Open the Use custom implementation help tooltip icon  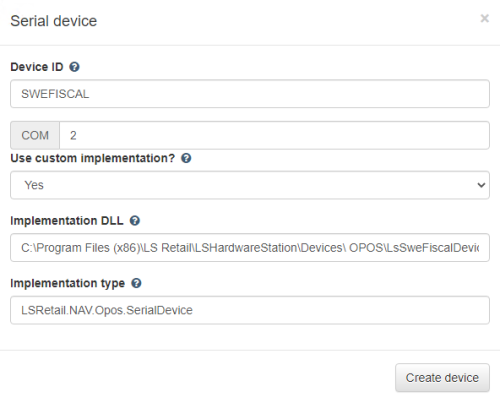[186, 158]
